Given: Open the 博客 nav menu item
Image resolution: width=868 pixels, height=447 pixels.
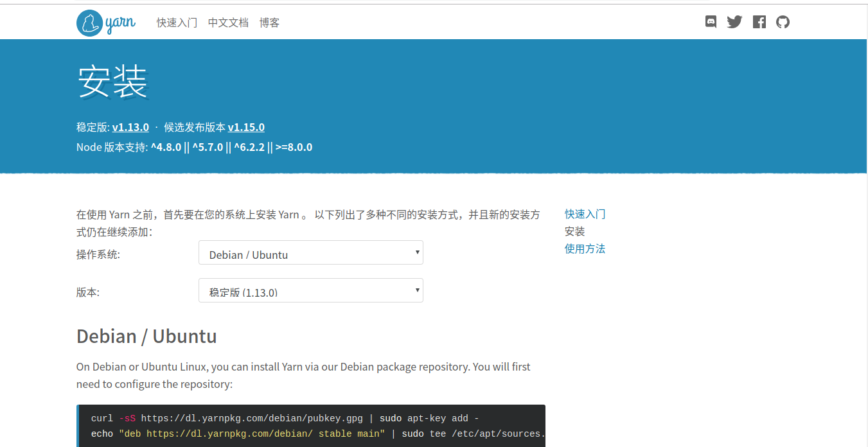Looking at the screenshot, I should (x=269, y=22).
